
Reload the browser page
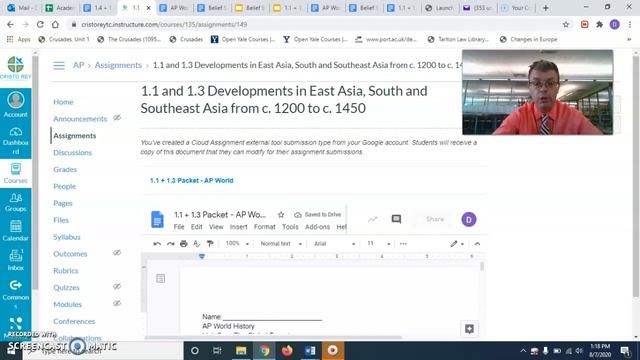click(40, 24)
